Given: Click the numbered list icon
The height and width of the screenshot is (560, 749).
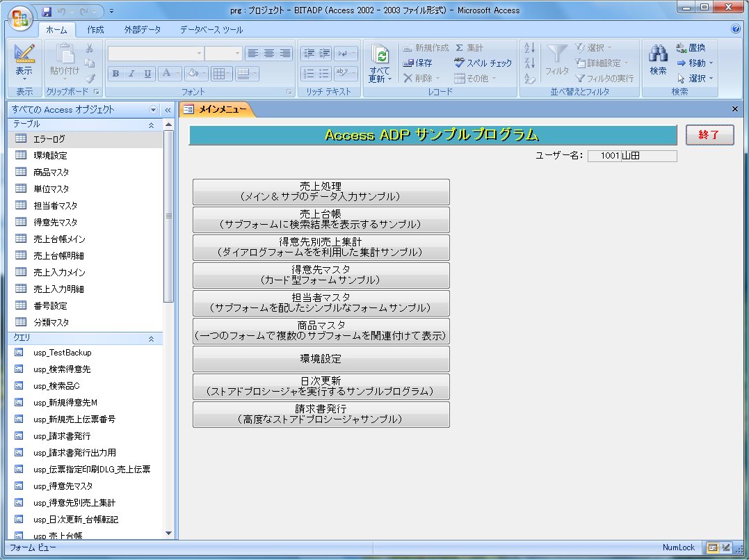Looking at the screenshot, I should [x=309, y=74].
